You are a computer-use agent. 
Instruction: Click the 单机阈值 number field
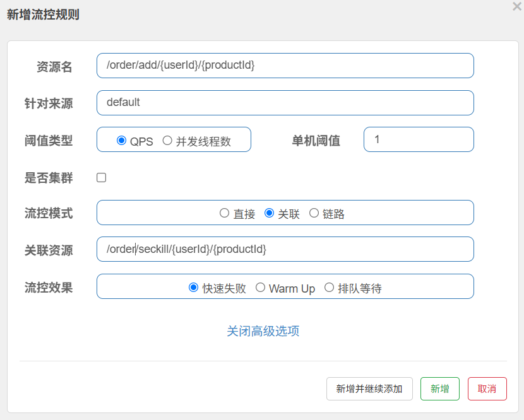pos(418,139)
